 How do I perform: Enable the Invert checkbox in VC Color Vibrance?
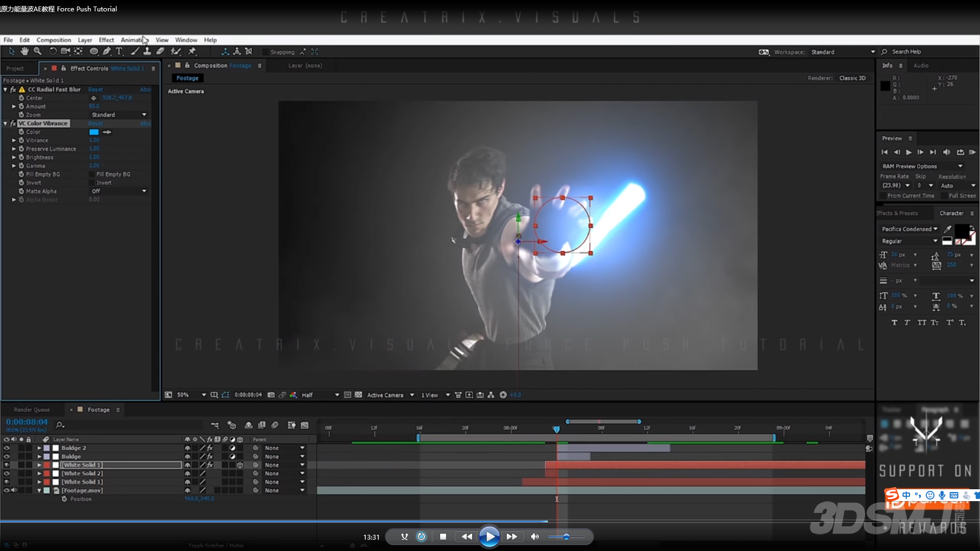(x=92, y=183)
